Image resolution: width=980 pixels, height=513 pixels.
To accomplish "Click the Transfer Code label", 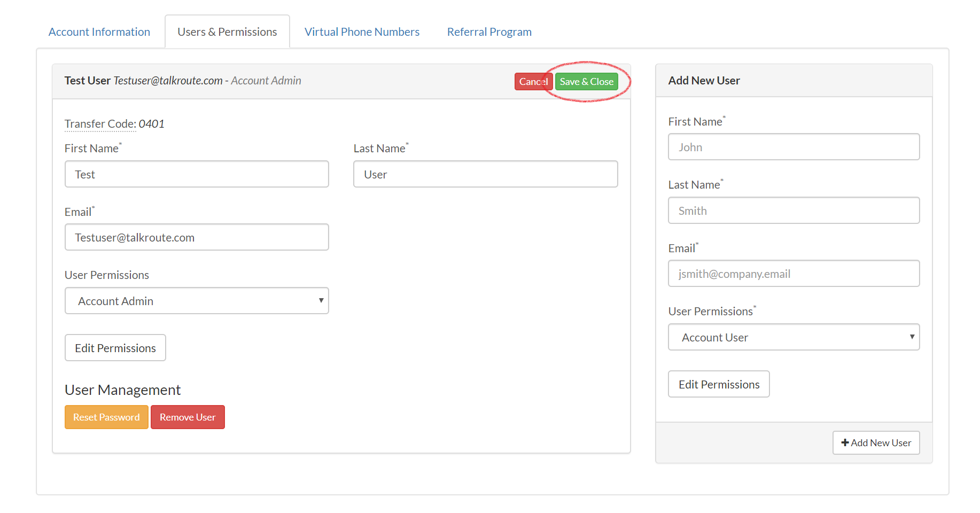I will click(100, 124).
